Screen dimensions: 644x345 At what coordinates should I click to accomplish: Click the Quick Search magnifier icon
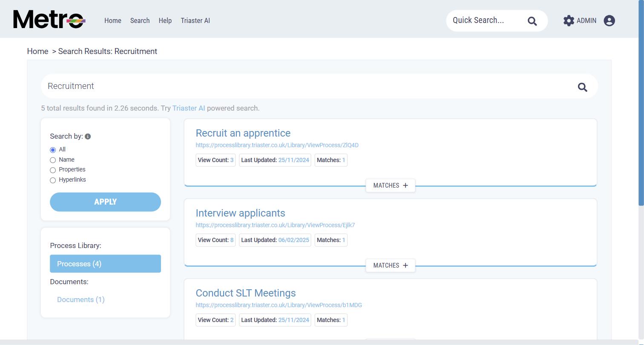click(532, 21)
